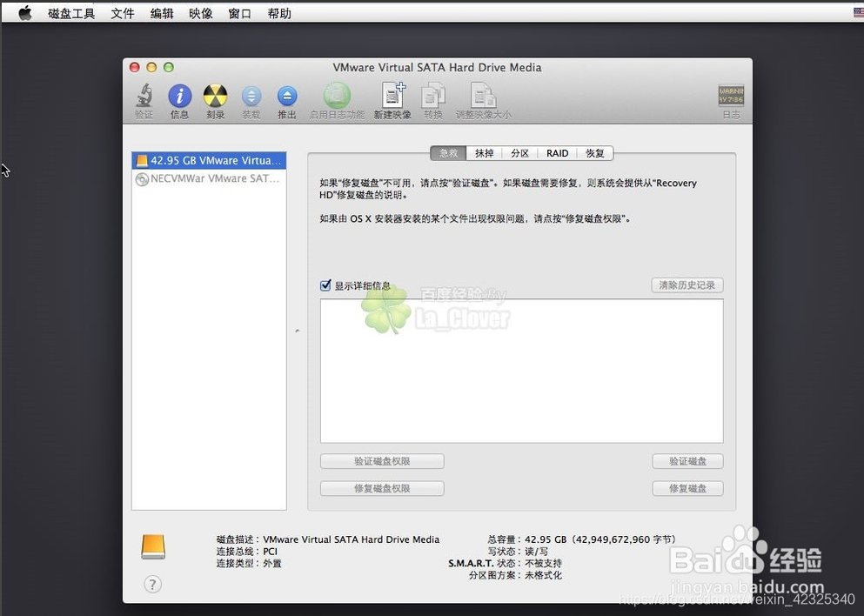
Task: Click the connection type value 外置
Action: (272, 563)
